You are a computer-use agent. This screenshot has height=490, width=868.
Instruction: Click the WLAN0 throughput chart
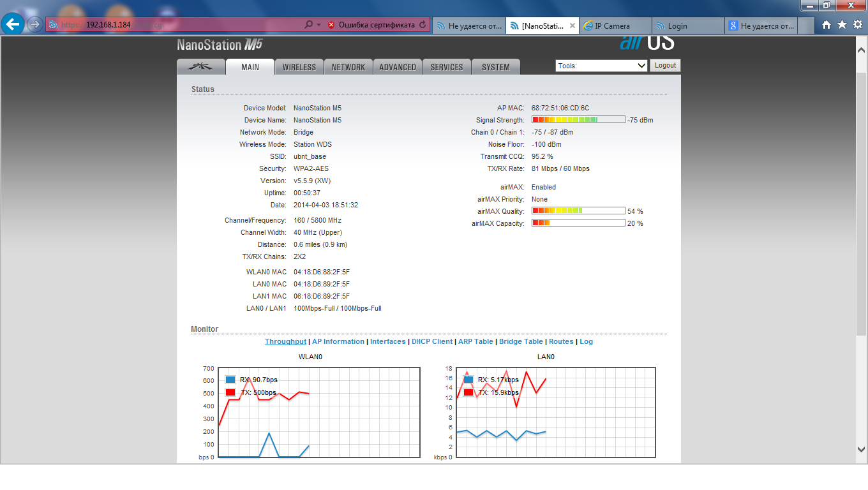(319, 412)
